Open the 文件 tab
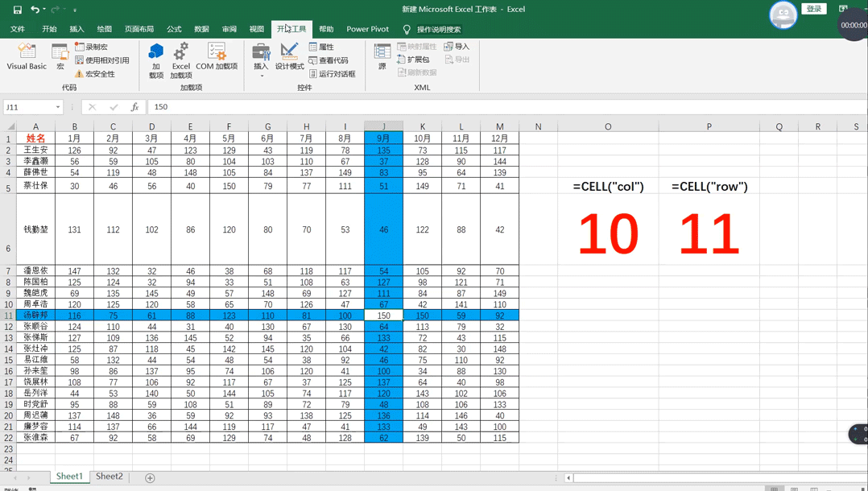 18,29
